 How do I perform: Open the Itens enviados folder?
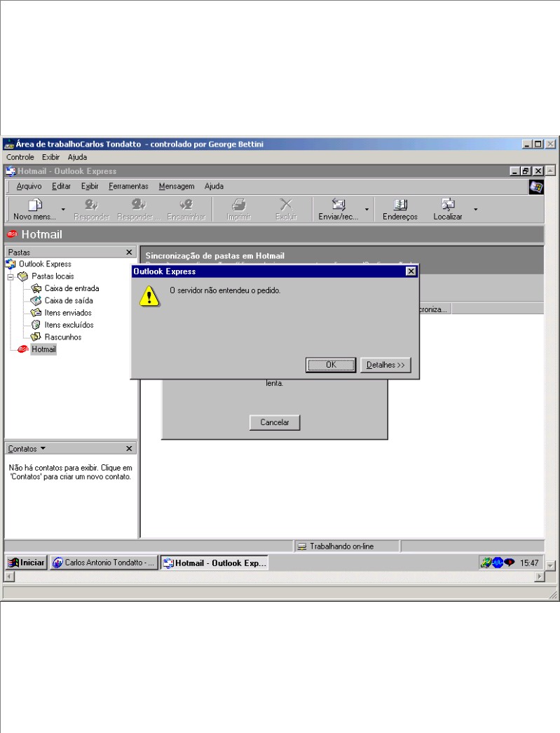(x=68, y=313)
